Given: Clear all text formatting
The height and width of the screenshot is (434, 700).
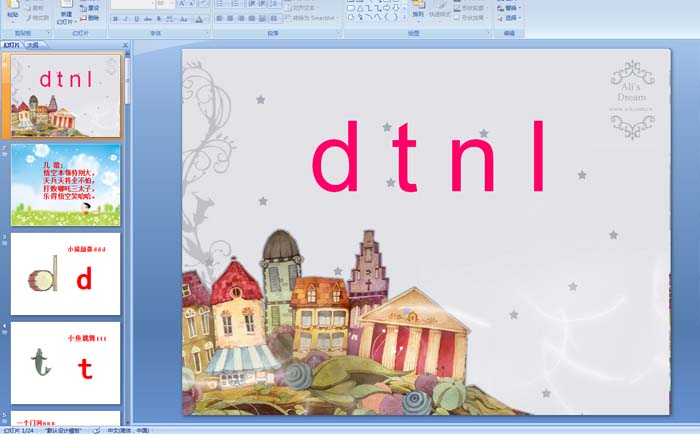Looking at the screenshot, I should pos(203,4).
